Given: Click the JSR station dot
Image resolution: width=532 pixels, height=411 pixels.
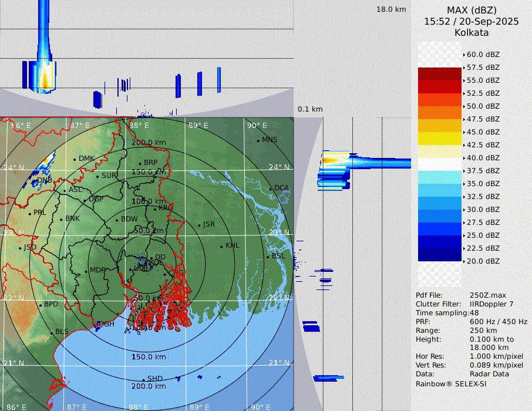Looking at the screenshot, I should click(x=199, y=225).
